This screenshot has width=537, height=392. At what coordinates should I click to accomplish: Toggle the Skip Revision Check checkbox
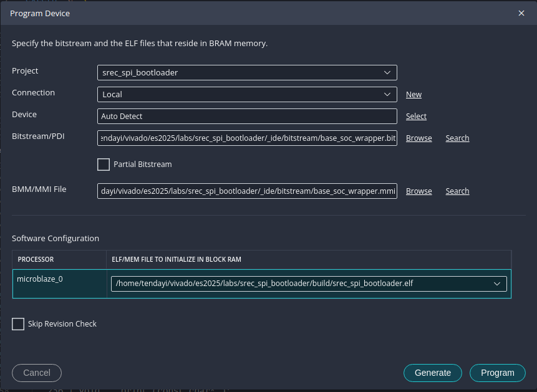click(x=18, y=324)
